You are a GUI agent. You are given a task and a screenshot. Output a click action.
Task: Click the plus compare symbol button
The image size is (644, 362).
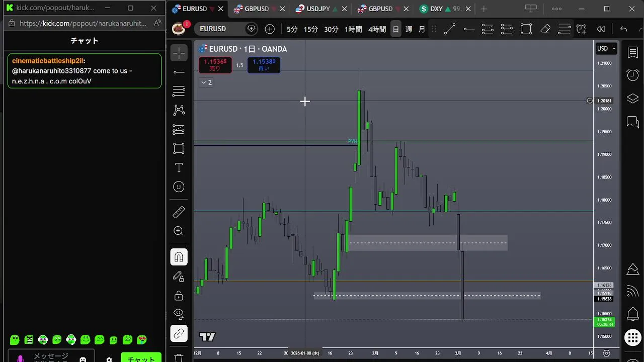pyautogui.click(x=270, y=29)
